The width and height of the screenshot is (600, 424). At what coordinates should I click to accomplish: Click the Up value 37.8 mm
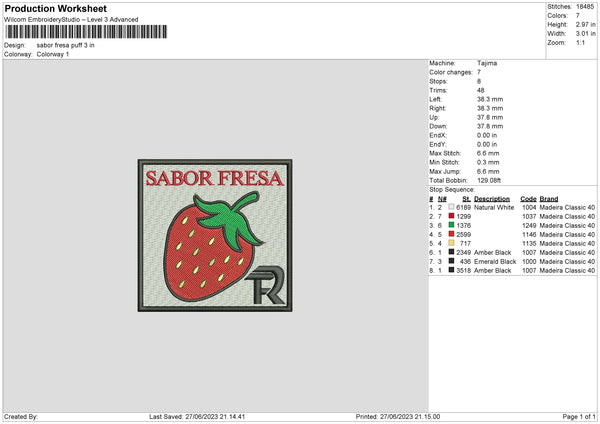pos(490,117)
